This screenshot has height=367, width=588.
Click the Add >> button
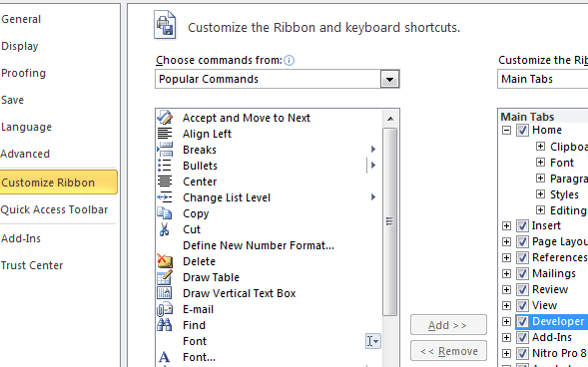448,325
